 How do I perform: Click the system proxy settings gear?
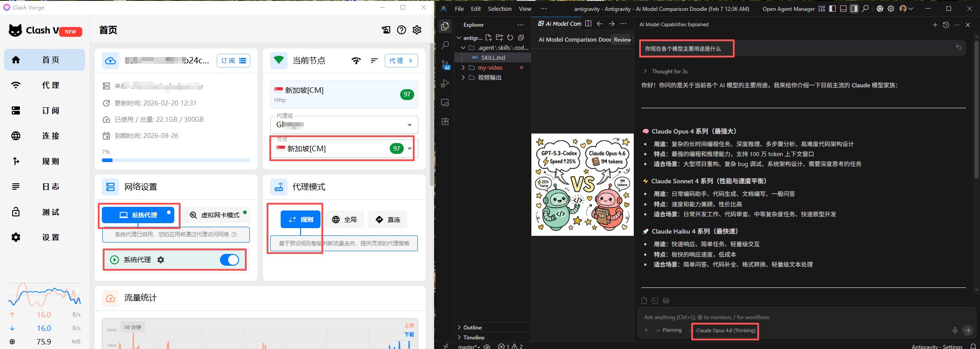click(x=161, y=260)
